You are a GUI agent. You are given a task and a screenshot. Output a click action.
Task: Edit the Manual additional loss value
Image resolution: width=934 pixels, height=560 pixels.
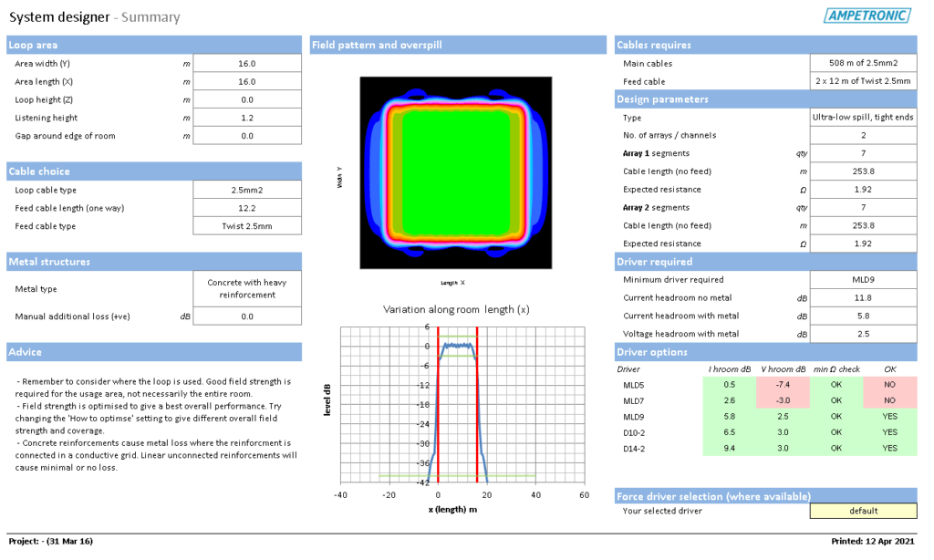click(x=246, y=316)
